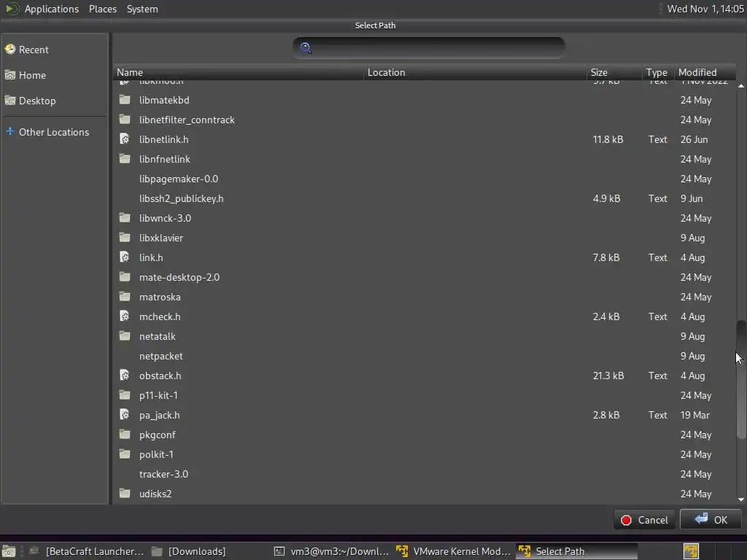This screenshot has width=747, height=560.
Task: Click the scrollbar up arrow
Action: 741,86
